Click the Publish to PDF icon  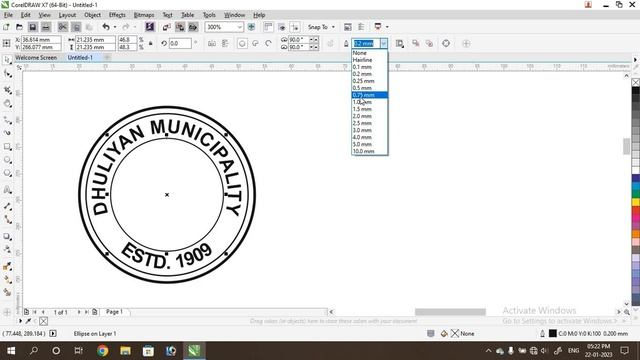coord(193,27)
